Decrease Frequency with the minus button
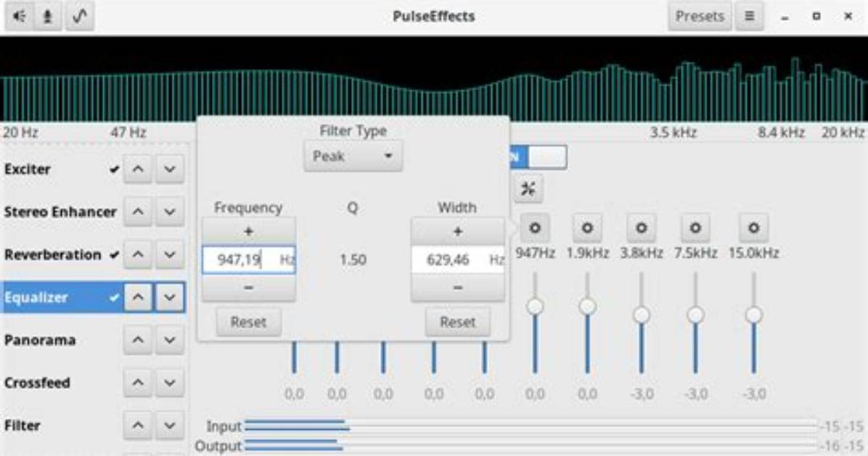Image resolution: width=868 pixels, height=456 pixels. [248, 288]
